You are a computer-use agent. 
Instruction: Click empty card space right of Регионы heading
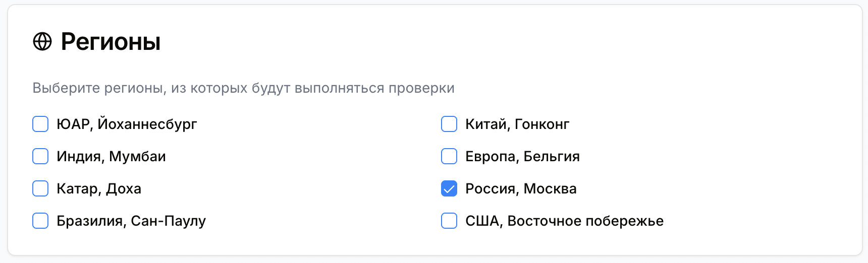pos(505,42)
